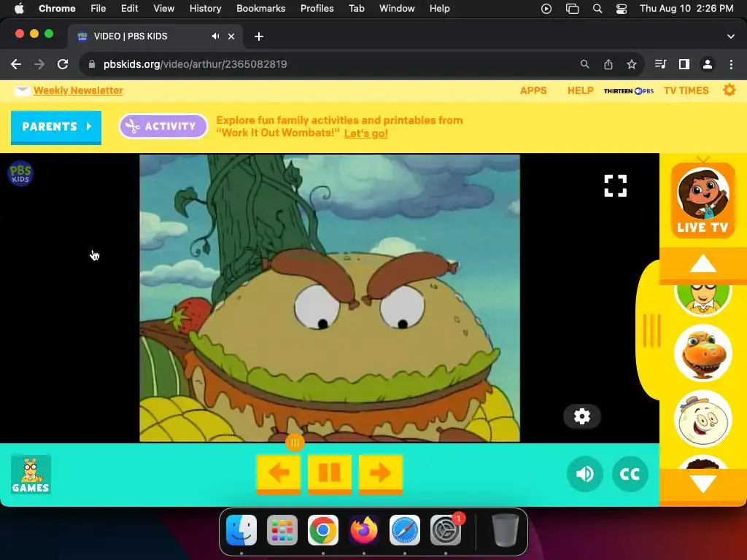The height and width of the screenshot is (560, 747).
Task: Move down the show list with the down arrow
Action: point(703,483)
